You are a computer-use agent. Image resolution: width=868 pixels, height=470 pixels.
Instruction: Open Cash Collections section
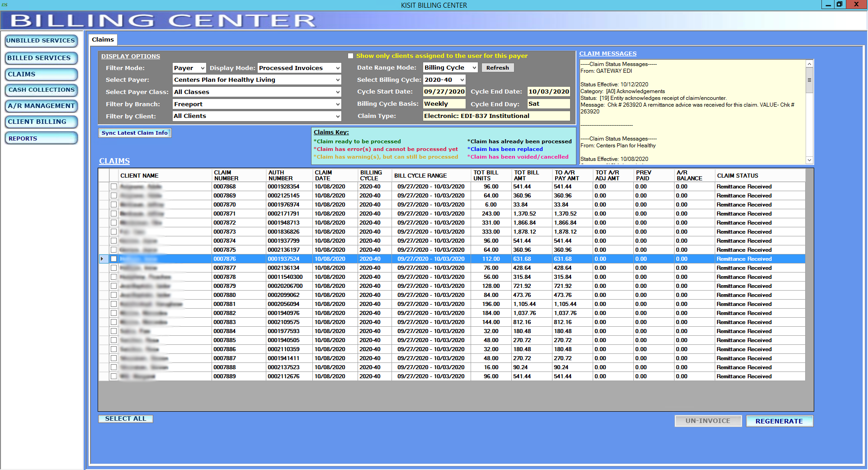tap(41, 90)
